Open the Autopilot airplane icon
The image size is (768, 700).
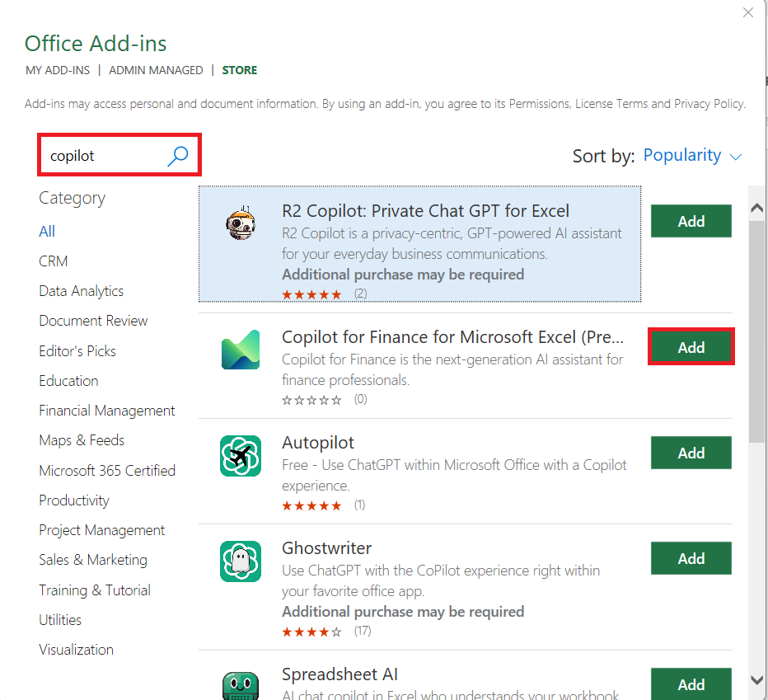(241, 456)
